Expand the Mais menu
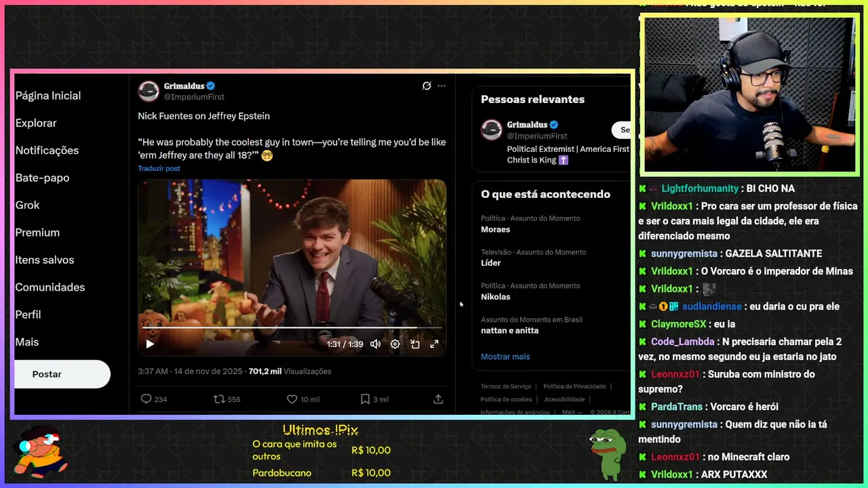The width and height of the screenshot is (868, 488). pos(27,342)
